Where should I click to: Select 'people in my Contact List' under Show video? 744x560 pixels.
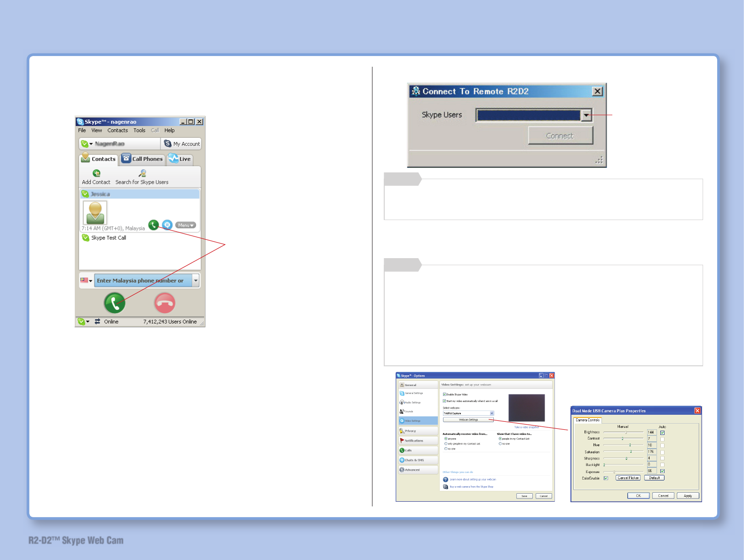[500, 439]
